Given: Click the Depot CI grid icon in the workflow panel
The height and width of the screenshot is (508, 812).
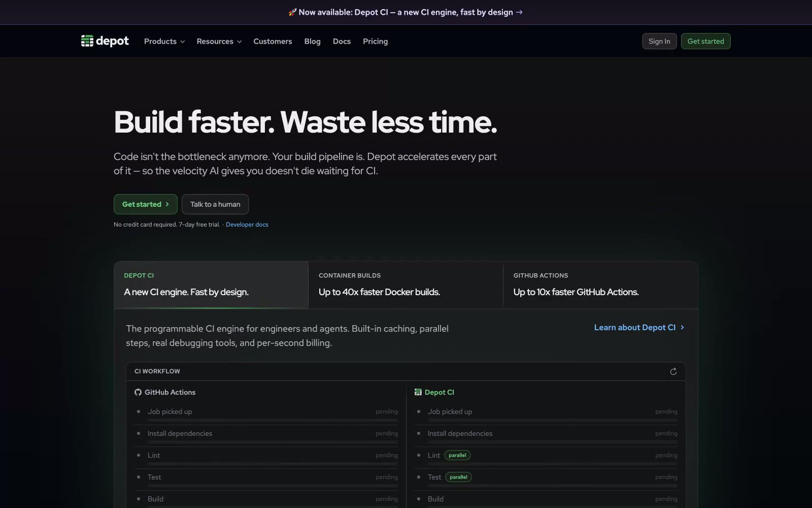Looking at the screenshot, I should click(x=418, y=392).
